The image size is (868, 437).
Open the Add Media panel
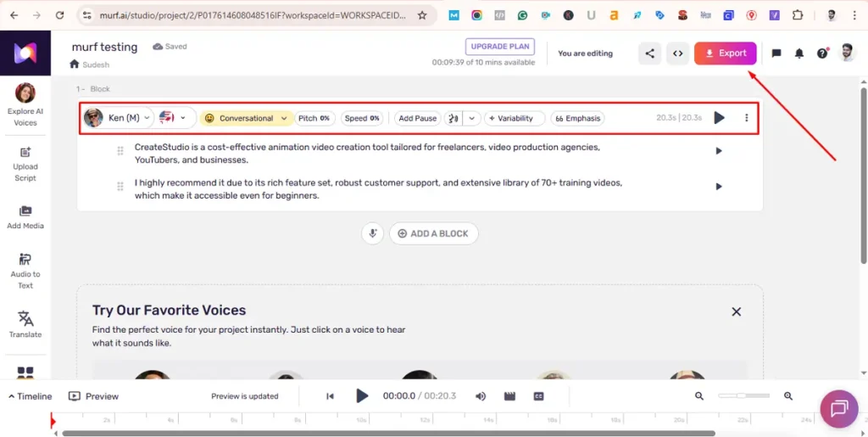pos(25,217)
